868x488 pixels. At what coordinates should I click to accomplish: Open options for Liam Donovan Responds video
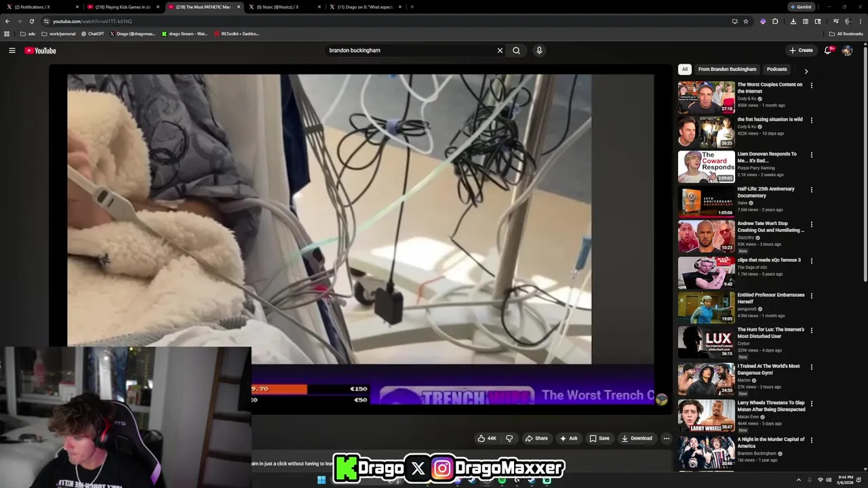[x=811, y=155]
